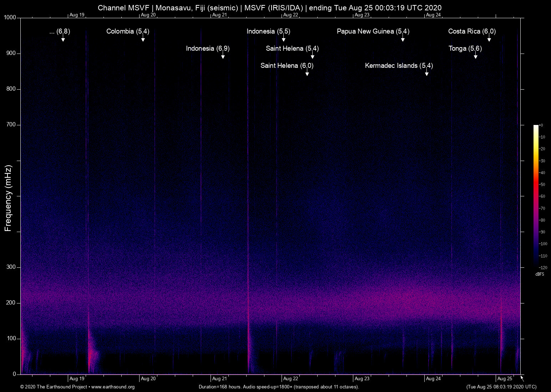
Task: Select the Indonesia (5.5) event label
Action: [x=268, y=31]
